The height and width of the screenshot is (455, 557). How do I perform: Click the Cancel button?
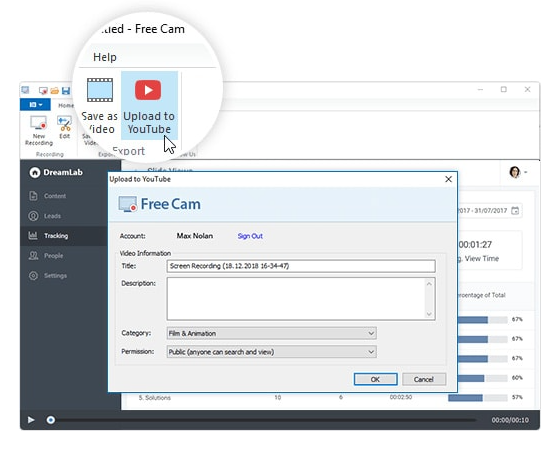coord(424,379)
